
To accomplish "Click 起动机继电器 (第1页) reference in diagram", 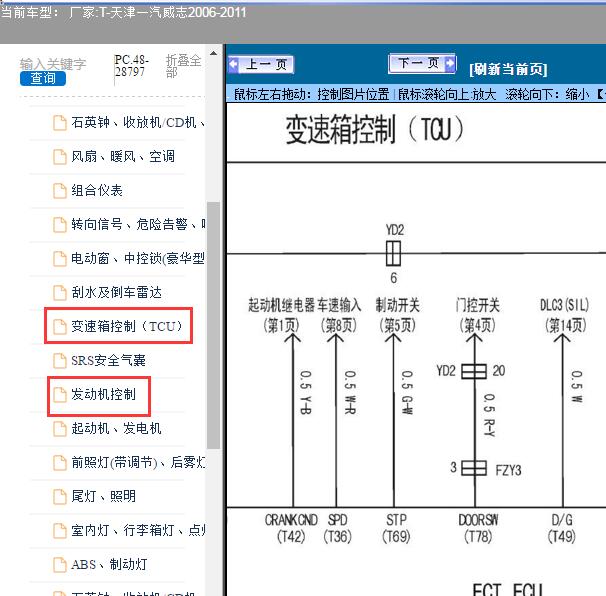I will coord(282,315).
